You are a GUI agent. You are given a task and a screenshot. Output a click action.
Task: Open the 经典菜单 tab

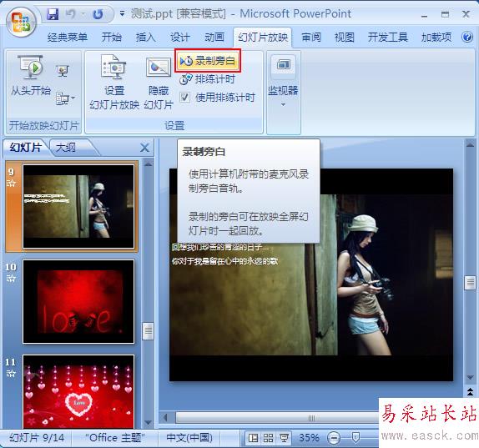coord(68,38)
